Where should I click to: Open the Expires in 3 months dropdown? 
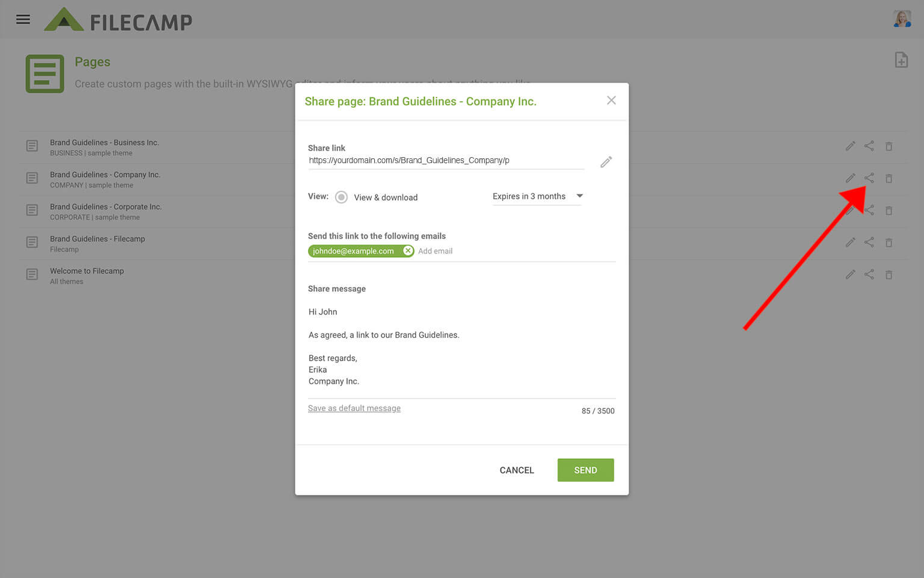pyautogui.click(x=529, y=196)
